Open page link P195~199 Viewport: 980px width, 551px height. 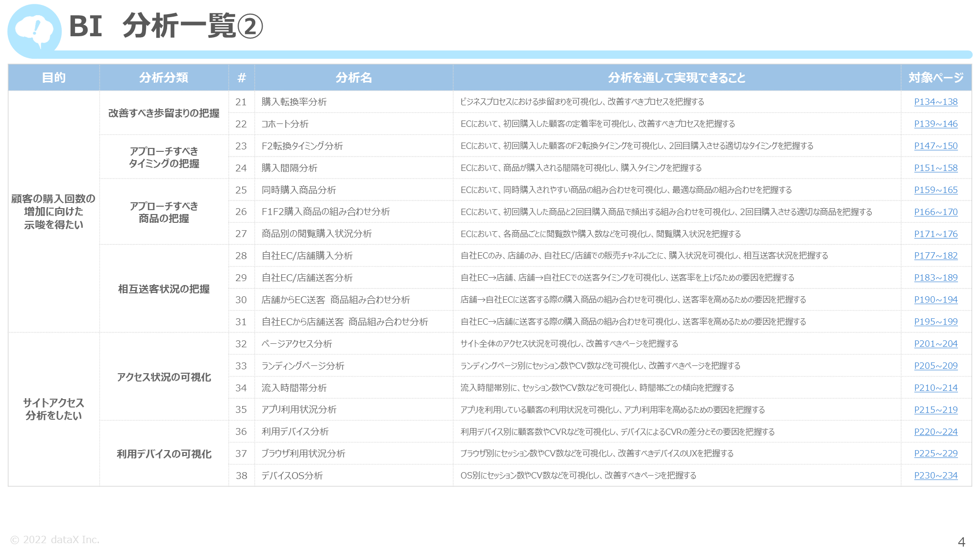click(935, 322)
